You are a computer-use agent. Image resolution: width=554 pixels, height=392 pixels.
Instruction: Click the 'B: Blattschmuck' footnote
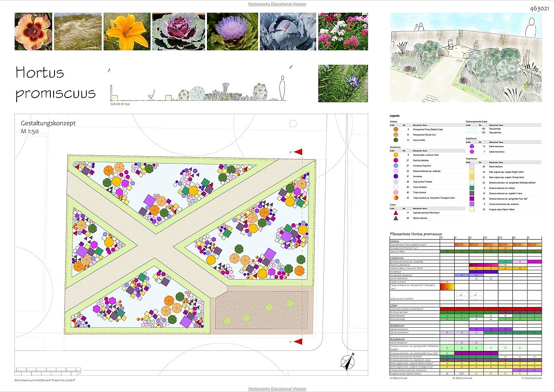point(399,378)
